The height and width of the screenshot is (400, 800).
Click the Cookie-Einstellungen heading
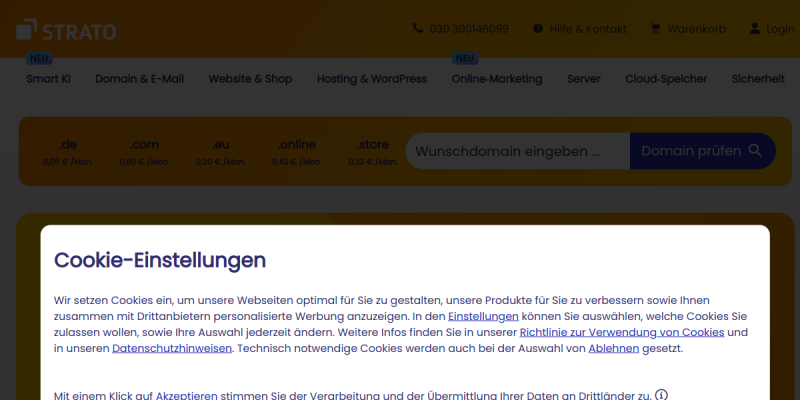[x=160, y=260]
